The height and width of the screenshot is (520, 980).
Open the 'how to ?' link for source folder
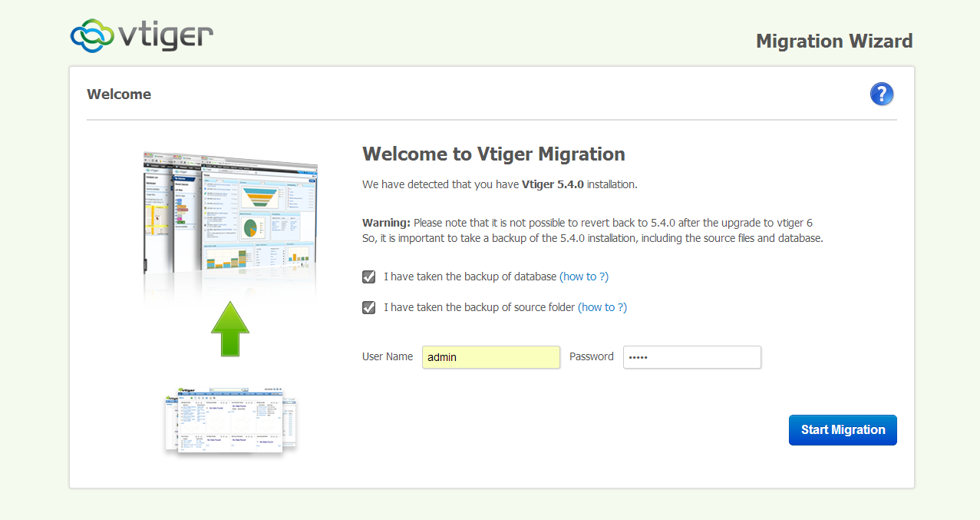602,307
